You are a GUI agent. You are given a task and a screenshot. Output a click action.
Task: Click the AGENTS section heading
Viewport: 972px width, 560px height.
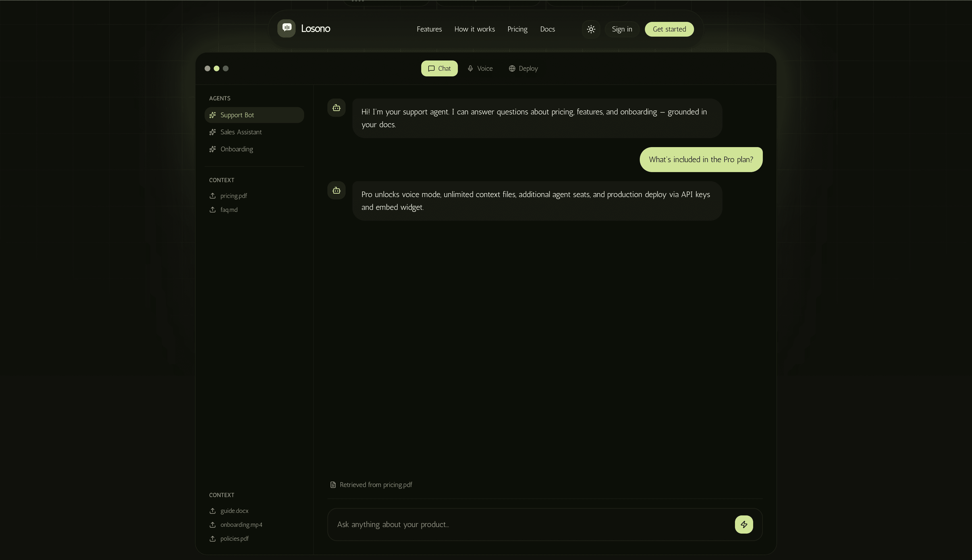(219, 99)
